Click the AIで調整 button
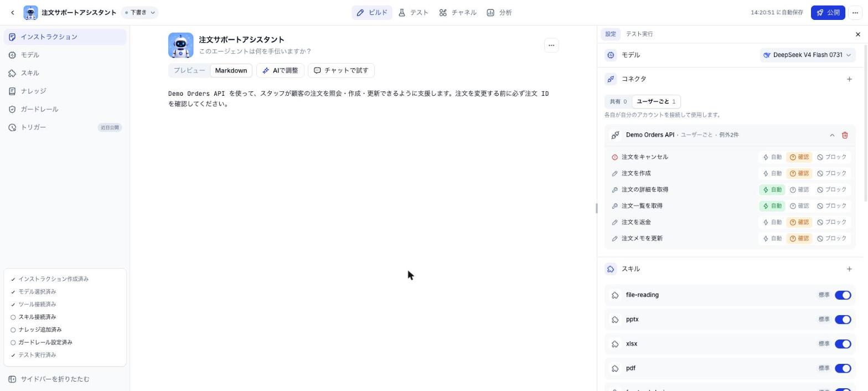 click(280, 70)
